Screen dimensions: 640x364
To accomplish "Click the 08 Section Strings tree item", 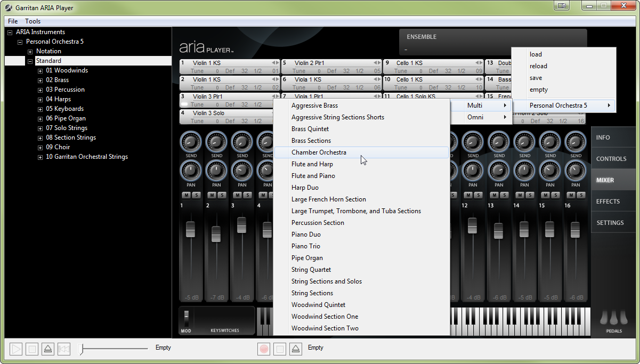I will 71,137.
